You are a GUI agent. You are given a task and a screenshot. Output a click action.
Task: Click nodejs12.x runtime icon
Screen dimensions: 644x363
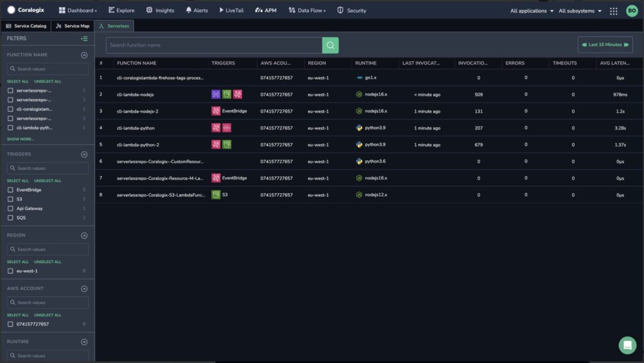pyautogui.click(x=359, y=194)
